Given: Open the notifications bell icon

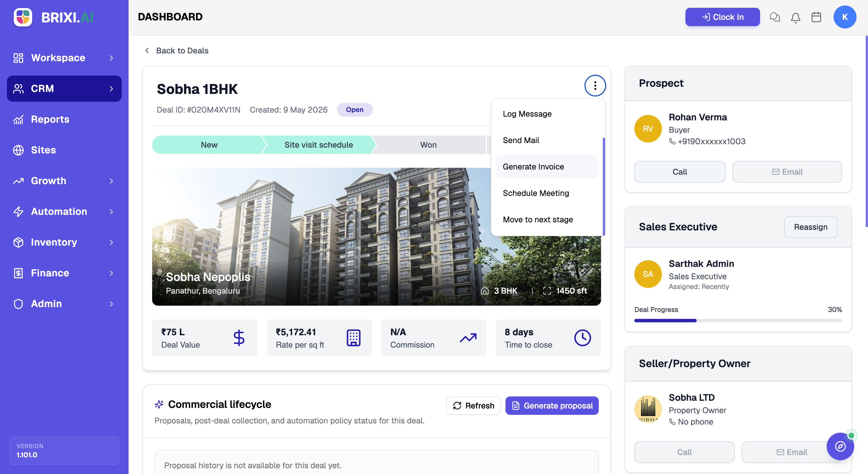Looking at the screenshot, I should 796,17.
